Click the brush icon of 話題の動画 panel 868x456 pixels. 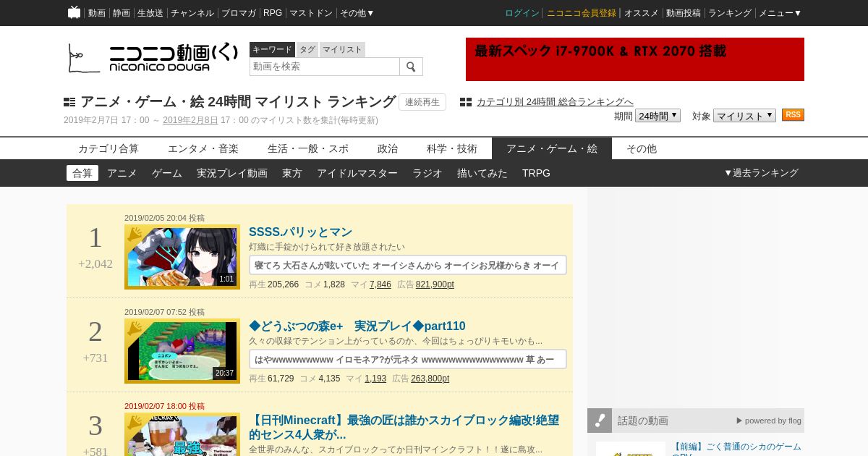tap(600, 421)
